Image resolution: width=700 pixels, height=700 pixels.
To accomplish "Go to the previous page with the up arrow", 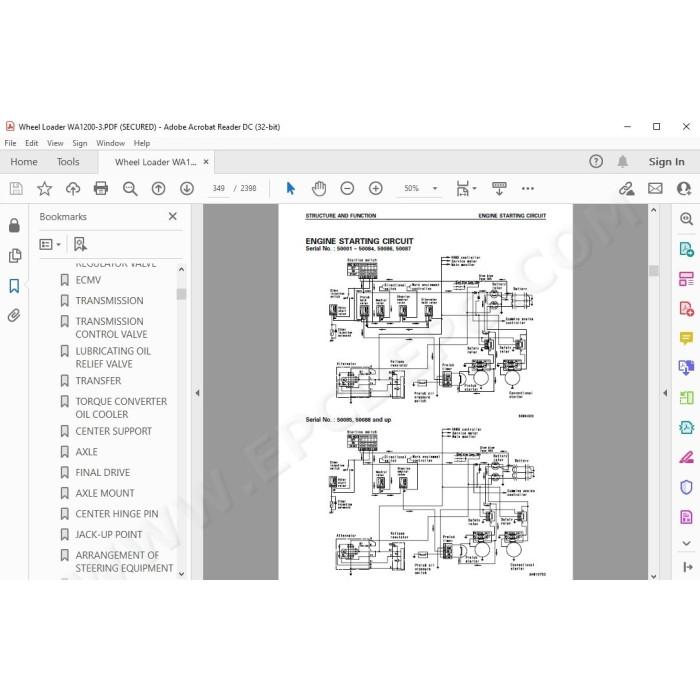I will tap(158, 188).
